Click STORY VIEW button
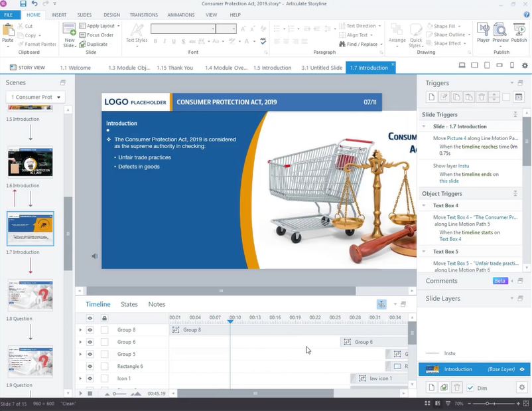 click(x=27, y=68)
